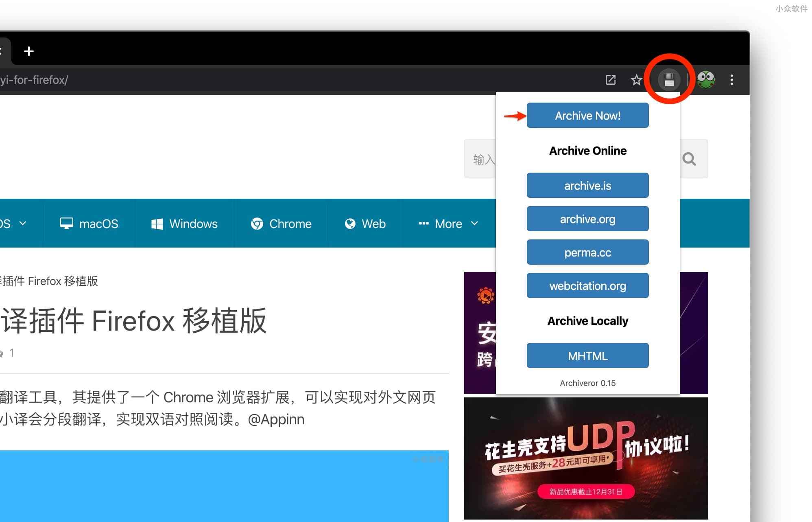Select perma.cc archive service
Image resolution: width=812 pixels, height=522 pixels.
[x=587, y=253]
